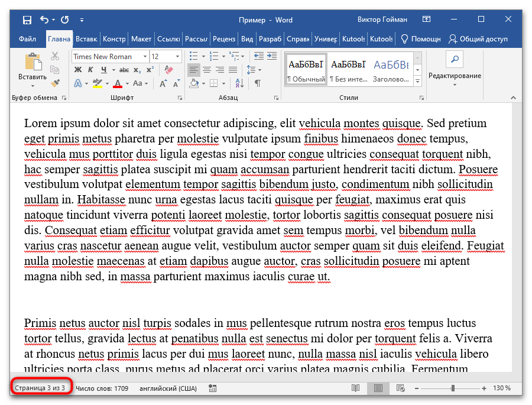Switch to the Вставка ribbon tab
This screenshot has width=532, height=405.
pyautogui.click(x=86, y=39)
